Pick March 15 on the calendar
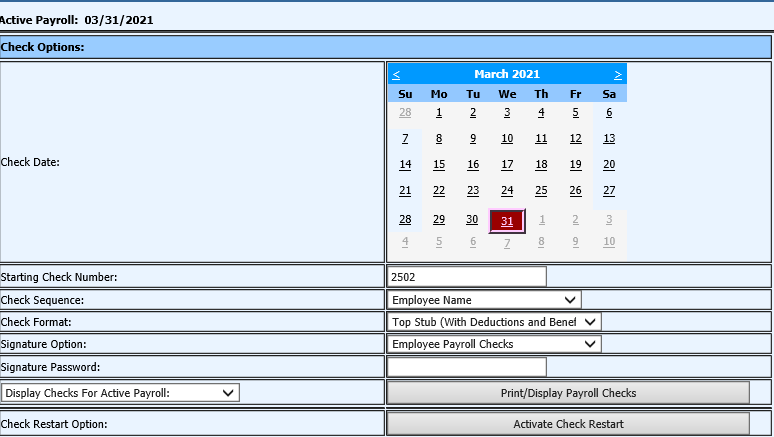Image resolution: width=774 pixels, height=437 pixels. [x=439, y=165]
